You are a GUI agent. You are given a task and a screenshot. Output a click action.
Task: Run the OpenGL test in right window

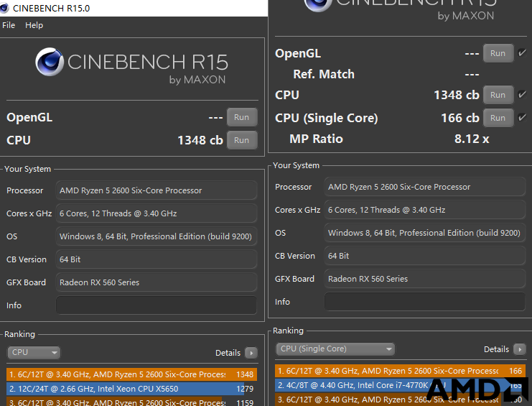pos(498,53)
